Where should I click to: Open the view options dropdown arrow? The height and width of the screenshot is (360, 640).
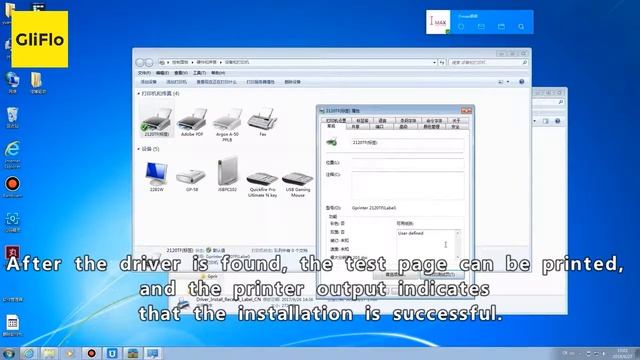click(508, 82)
